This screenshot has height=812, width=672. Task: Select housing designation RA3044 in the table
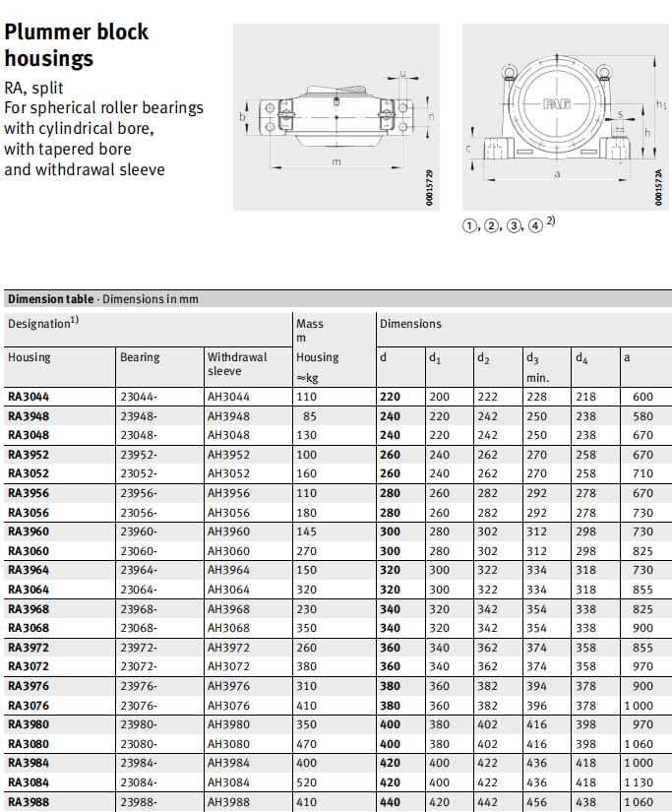[x=29, y=397]
